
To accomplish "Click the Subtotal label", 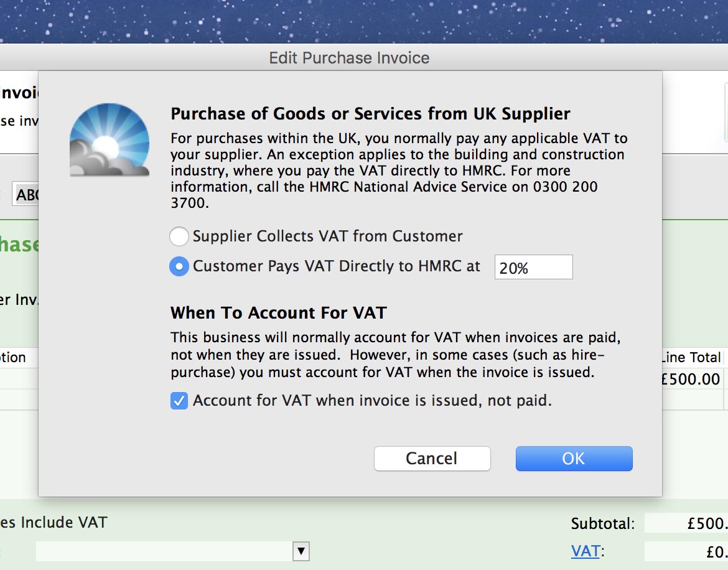I will [x=602, y=524].
